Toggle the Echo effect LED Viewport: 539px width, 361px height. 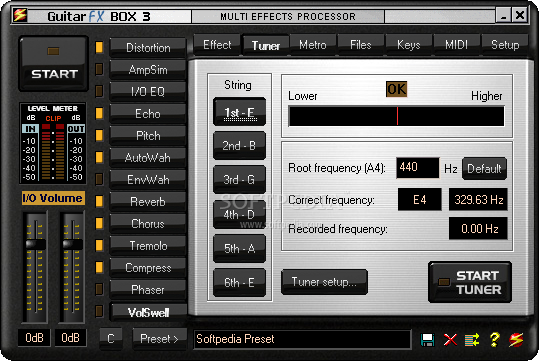[99, 113]
